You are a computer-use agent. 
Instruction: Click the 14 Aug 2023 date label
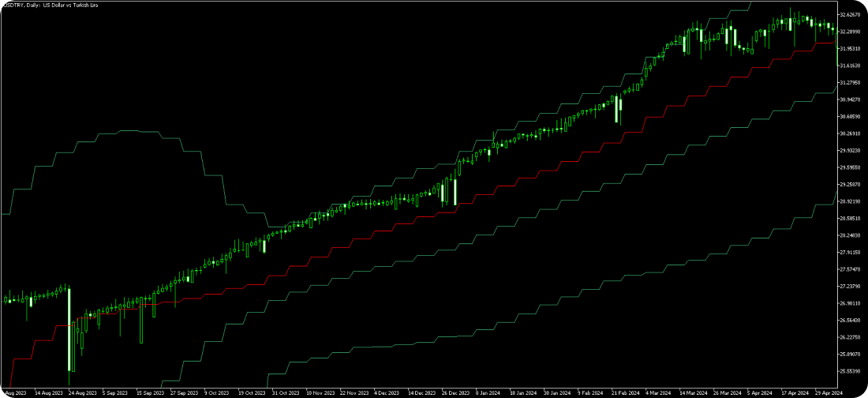point(49,392)
